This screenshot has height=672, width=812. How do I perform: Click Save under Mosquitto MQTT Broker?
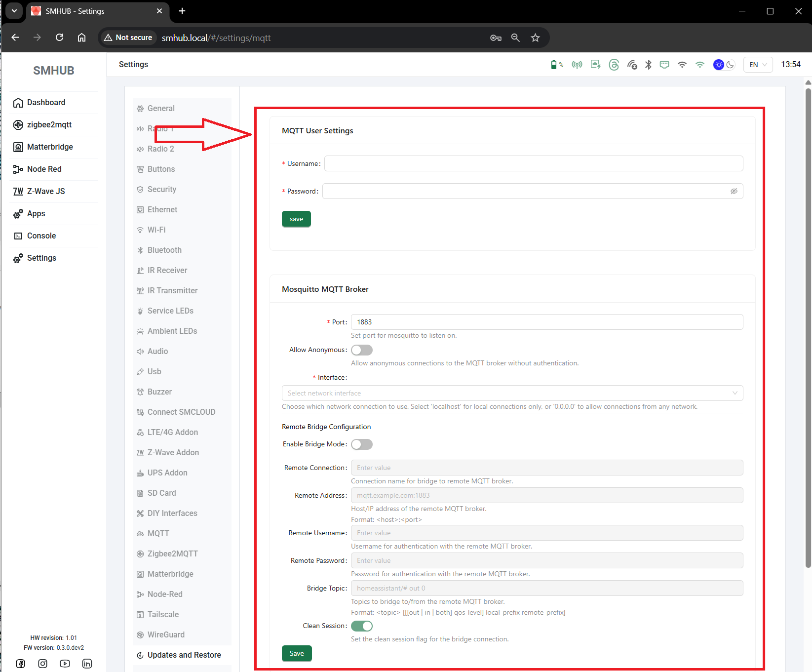pyautogui.click(x=297, y=653)
